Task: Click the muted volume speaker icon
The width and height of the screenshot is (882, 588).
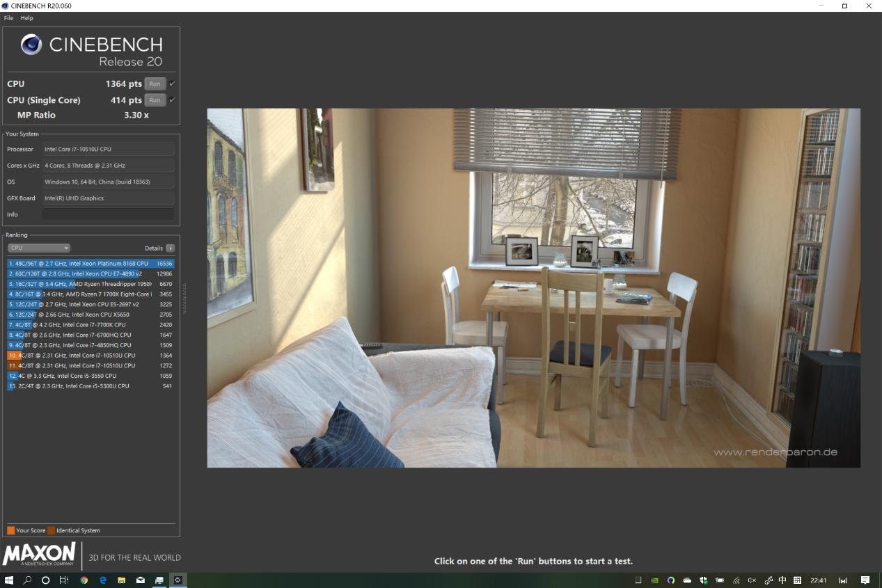Action: 752,580
